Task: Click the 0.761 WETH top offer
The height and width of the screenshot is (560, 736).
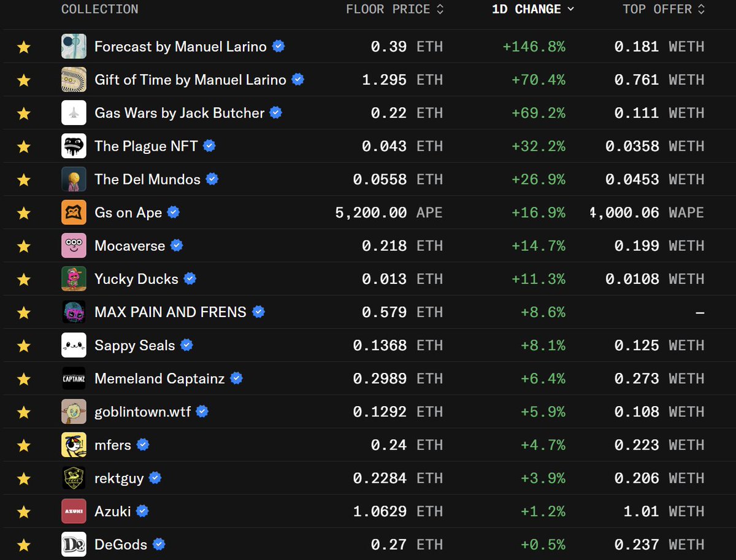Action: (x=659, y=80)
